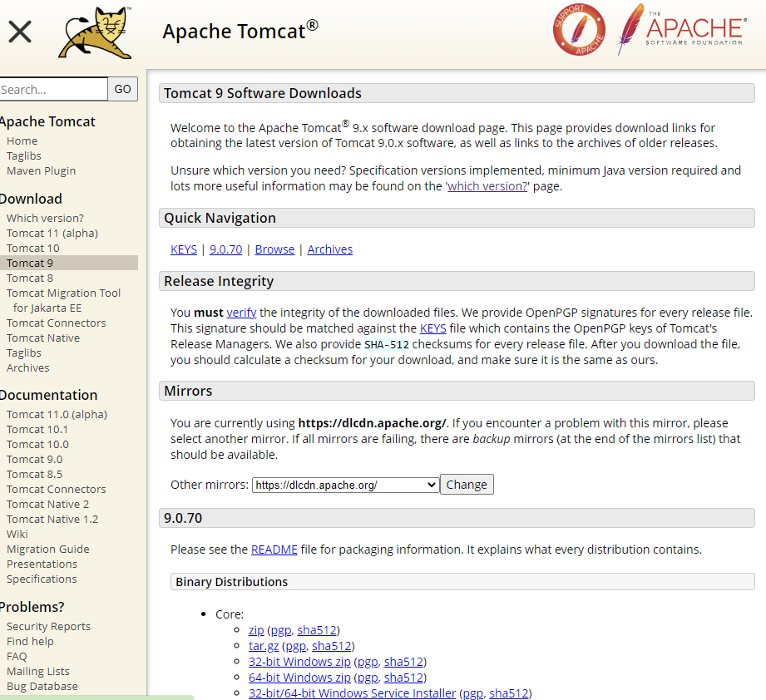Open Browse in Quick Navigation
The width and height of the screenshot is (766, 700).
[x=274, y=249]
